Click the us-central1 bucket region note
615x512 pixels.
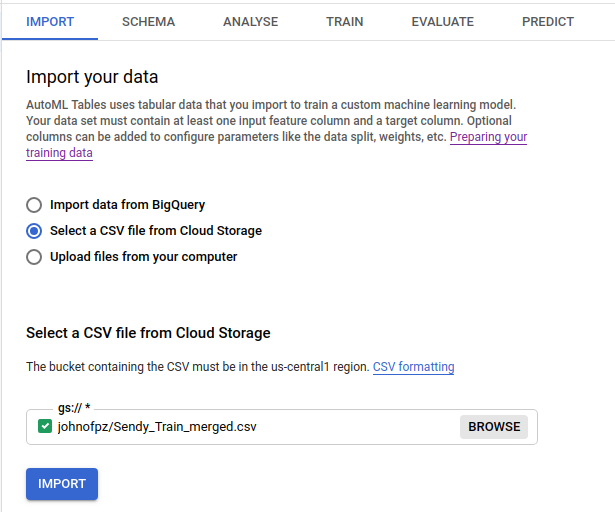(197, 367)
